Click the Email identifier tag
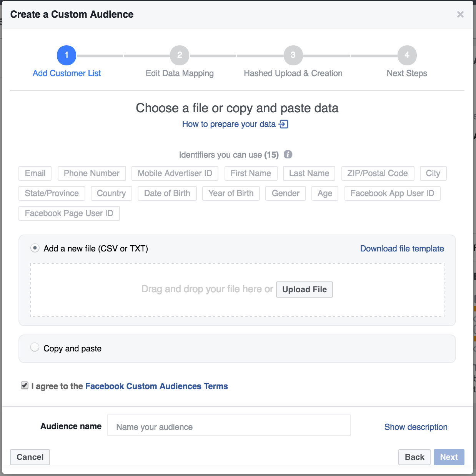 [35, 173]
